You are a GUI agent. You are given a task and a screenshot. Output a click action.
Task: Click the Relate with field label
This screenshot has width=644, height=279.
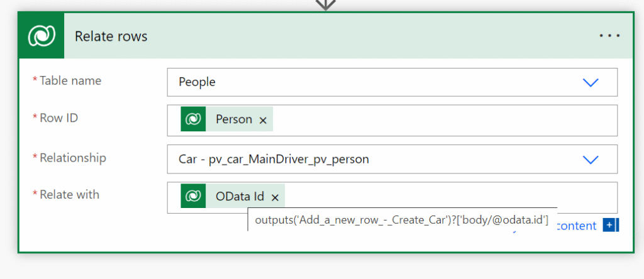[x=69, y=194]
